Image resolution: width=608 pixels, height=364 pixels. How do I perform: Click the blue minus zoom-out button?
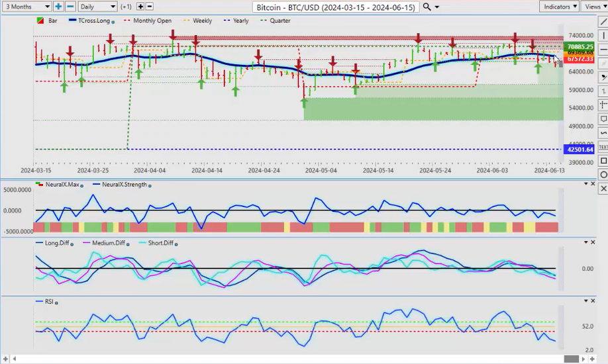click(x=70, y=7)
